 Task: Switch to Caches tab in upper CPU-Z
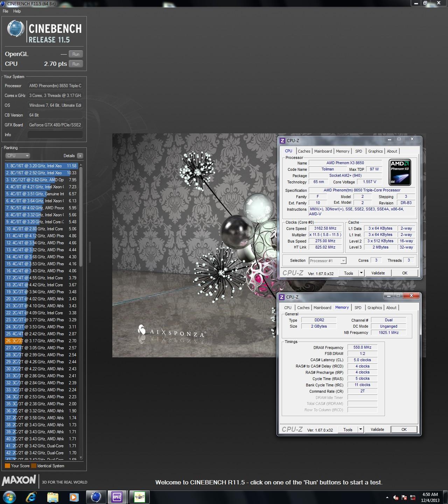(304, 151)
